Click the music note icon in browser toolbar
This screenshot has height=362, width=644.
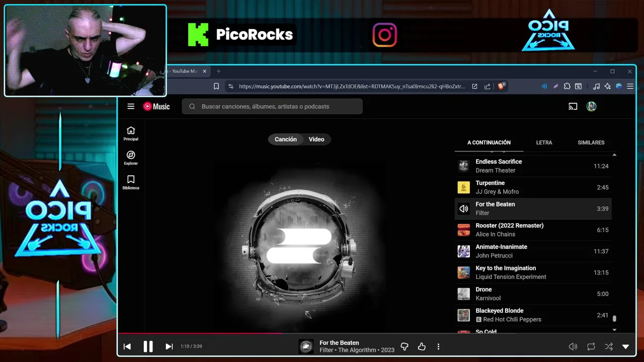pyautogui.click(x=596, y=86)
